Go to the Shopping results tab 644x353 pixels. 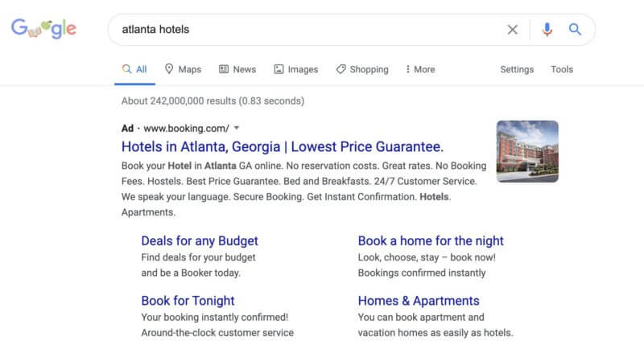pyautogui.click(x=362, y=69)
